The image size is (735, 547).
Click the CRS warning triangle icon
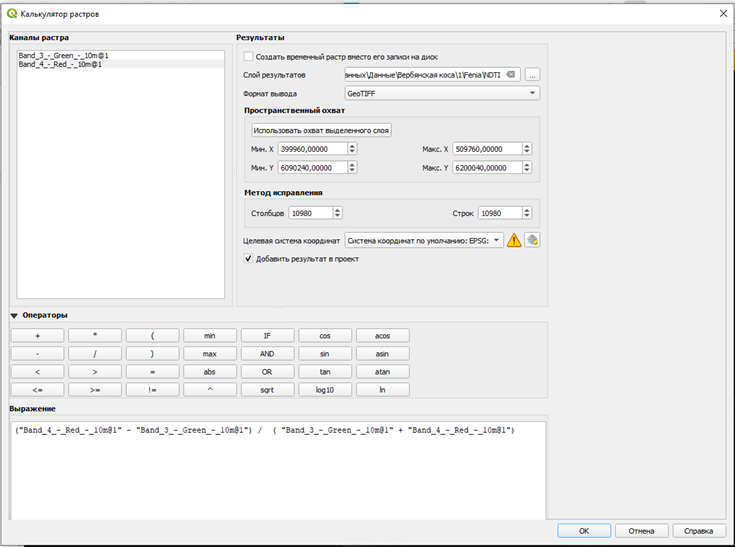pyautogui.click(x=514, y=240)
